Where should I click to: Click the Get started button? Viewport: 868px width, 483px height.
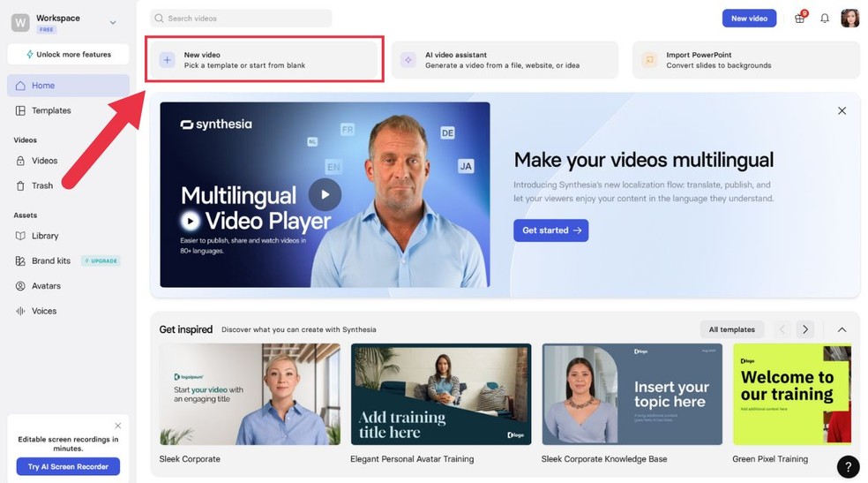[x=550, y=230]
